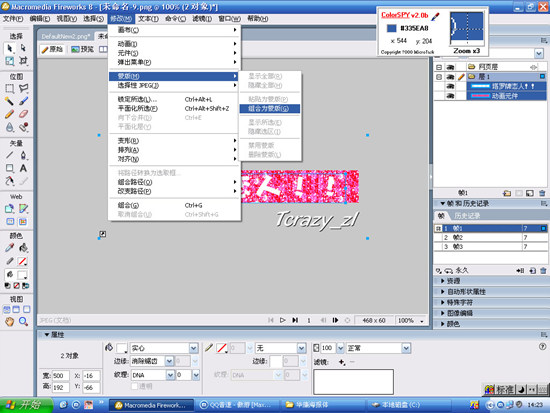Toggle eye of 动画元件 object
This screenshot has width=550, height=413.
tap(450, 96)
